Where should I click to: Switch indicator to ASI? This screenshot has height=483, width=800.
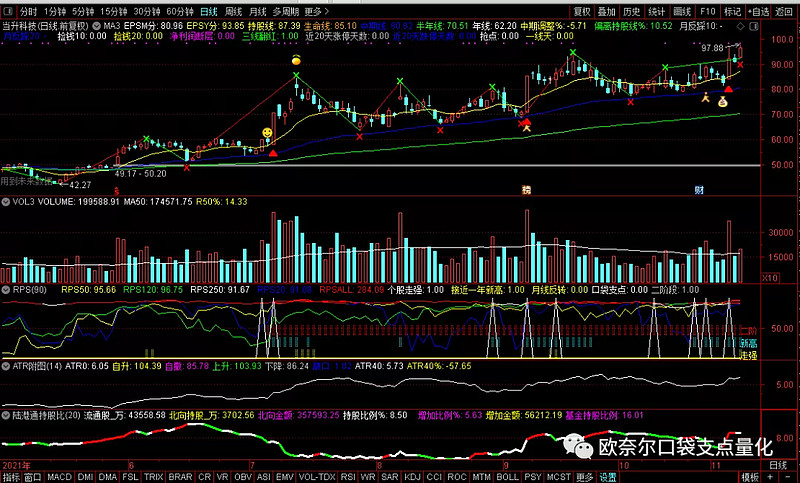264,477
